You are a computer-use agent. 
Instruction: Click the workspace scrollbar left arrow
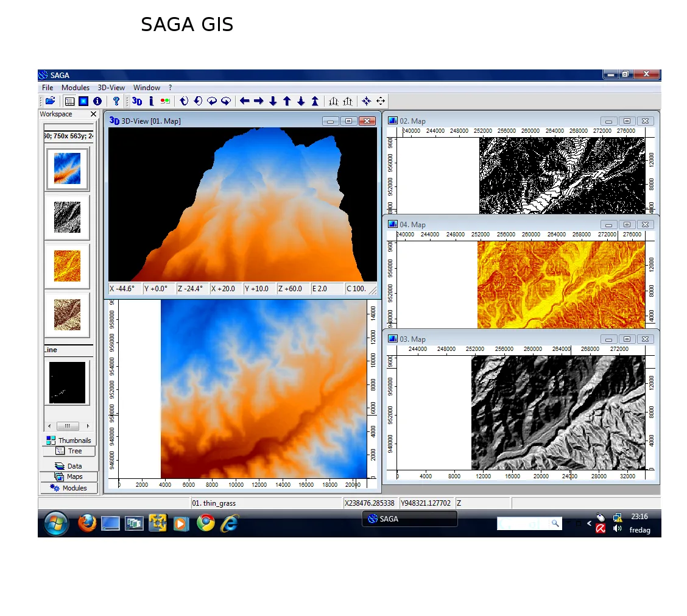point(49,426)
